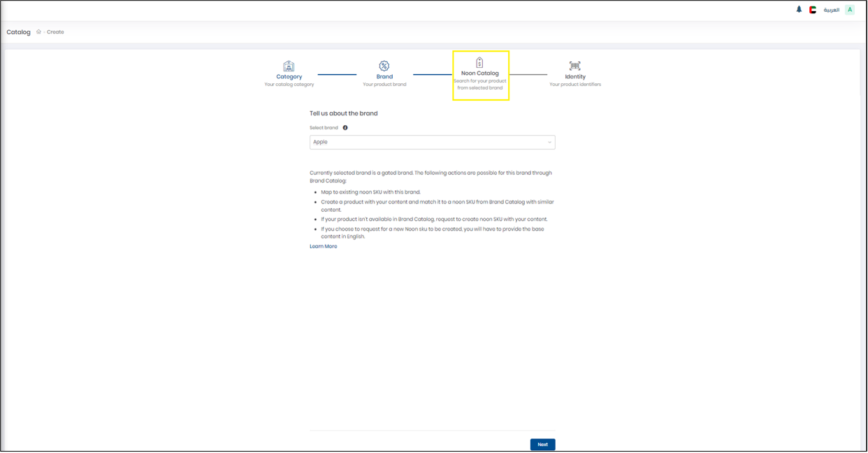Click the Brand step percent badge icon
Viewport: 868px width, 453px height.
(384, 66)
